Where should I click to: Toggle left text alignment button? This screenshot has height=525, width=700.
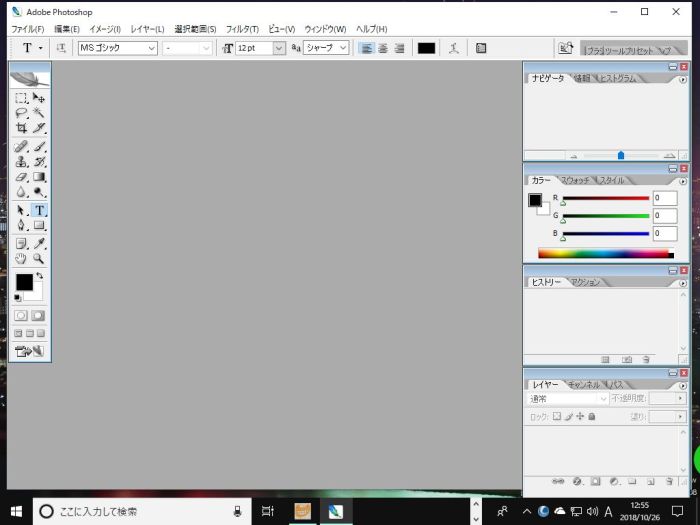tap(366, 47)
